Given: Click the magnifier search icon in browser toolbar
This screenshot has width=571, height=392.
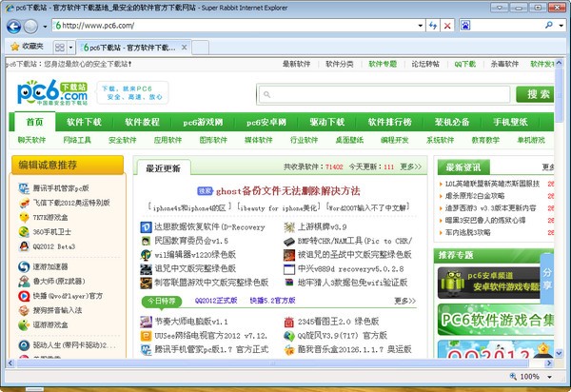Looking at the screenshot, I should pyautogui.click(x=549, y=25).
